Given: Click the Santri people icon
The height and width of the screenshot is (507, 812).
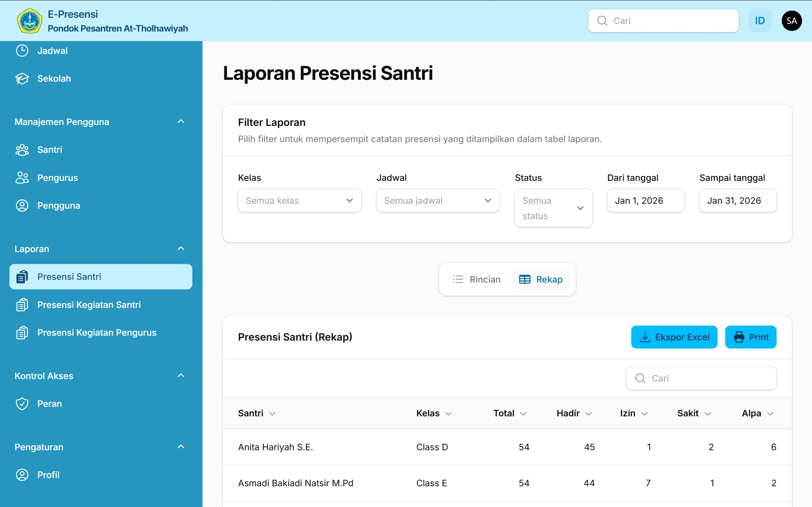Looking at the screenshot, I should coord(21,150).
